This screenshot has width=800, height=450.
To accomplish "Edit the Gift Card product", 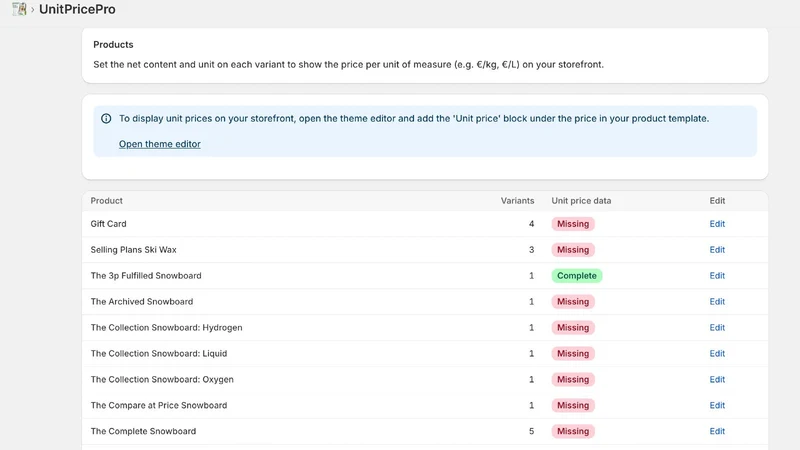I will [717, 223].
